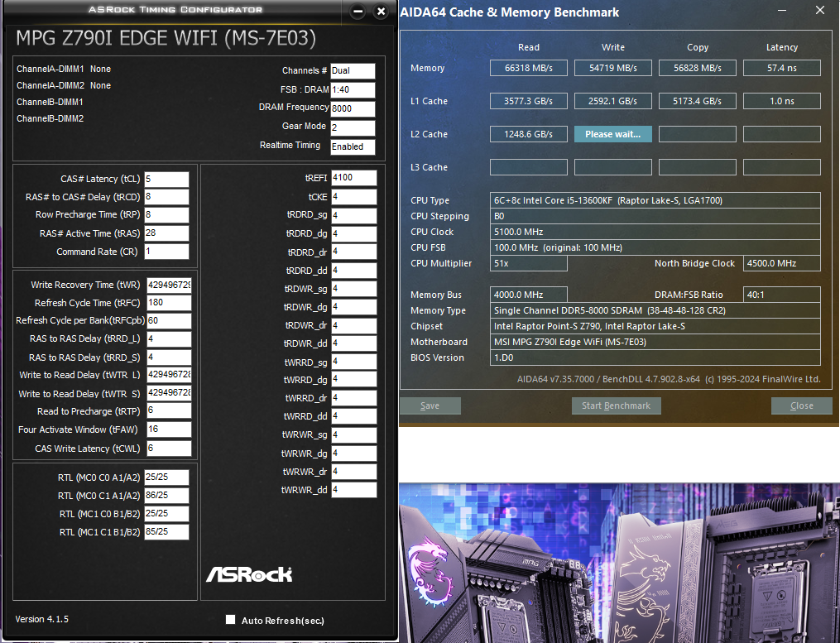The width and height of the screenshot is (840, 643).
Task: Select the Read to Precharge (tRTP) field
Action: click(170, 411)
